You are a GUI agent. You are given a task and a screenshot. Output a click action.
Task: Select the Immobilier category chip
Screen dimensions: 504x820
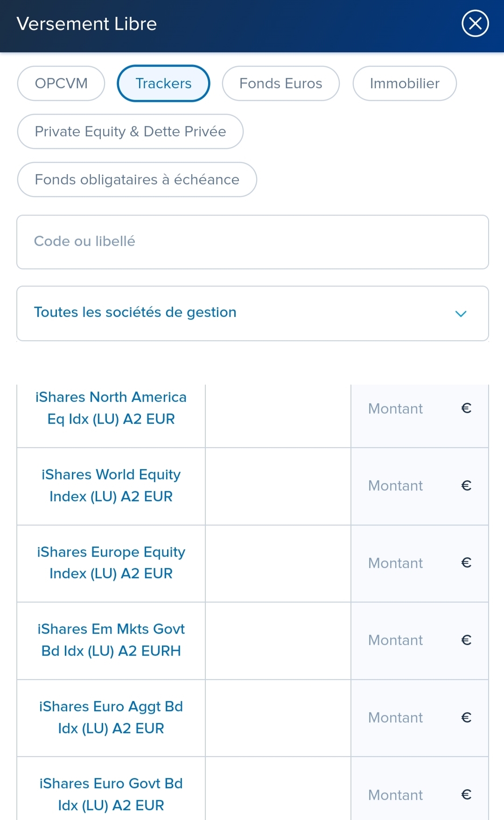(405, 84)
